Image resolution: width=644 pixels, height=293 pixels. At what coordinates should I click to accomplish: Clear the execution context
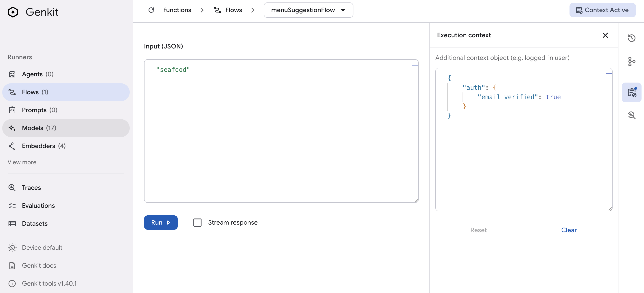click(x=569, y=230)
